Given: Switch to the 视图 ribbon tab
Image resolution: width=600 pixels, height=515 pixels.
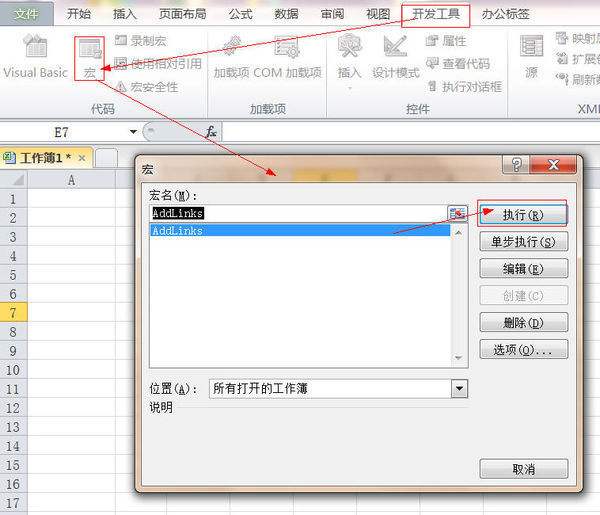Looking at the screenshot, I should (378, 14).
